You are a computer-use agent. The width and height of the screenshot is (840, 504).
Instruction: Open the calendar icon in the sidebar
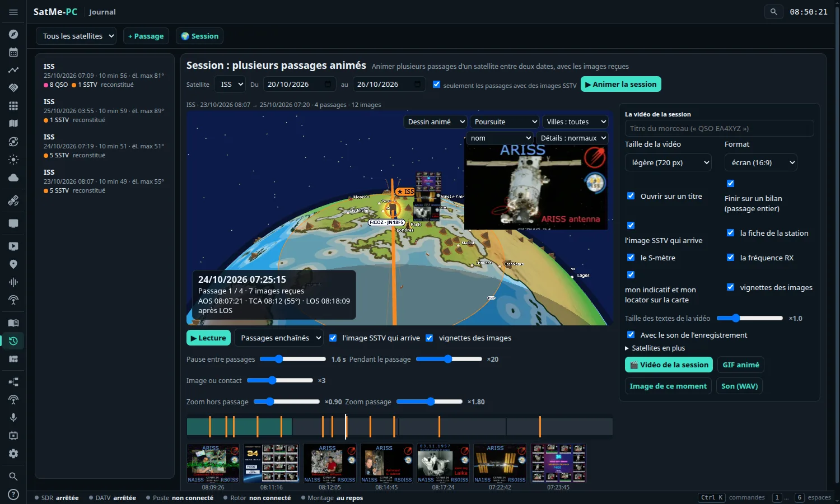13,52
